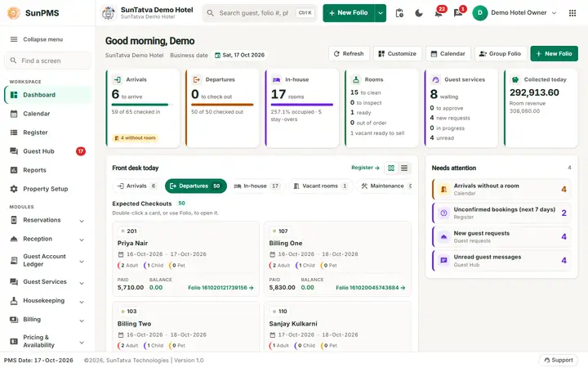Click the Calendar button near Refresh

448,54
